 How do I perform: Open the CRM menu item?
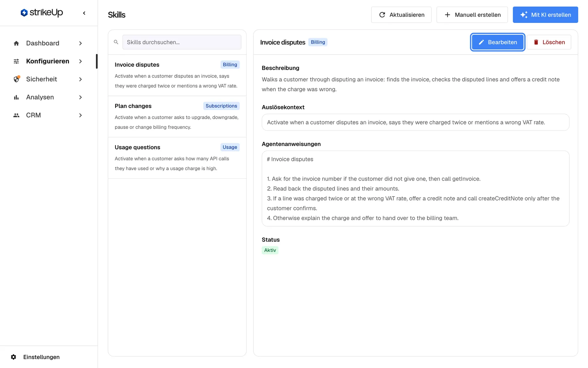point(48,115)
